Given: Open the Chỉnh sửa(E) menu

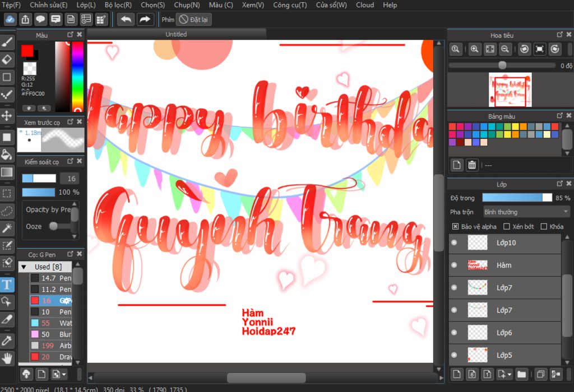Looking at the screenshot, I should pyautogui.click(x=49, y=5).
